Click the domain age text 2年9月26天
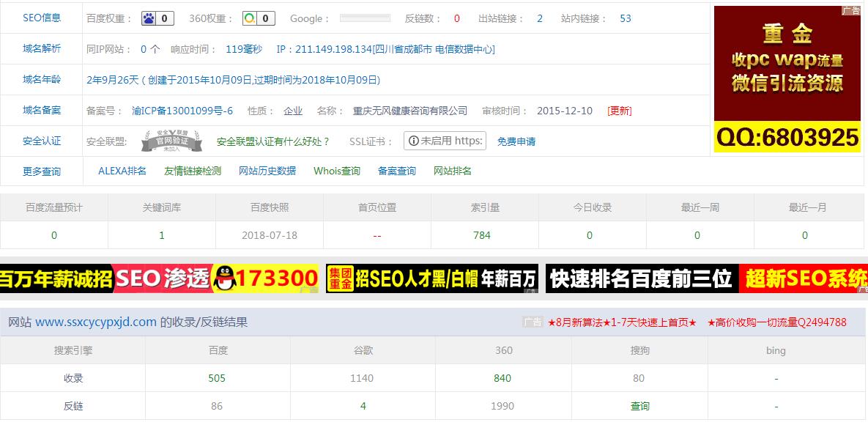This screenshot has height=425, width=868. 113,80
